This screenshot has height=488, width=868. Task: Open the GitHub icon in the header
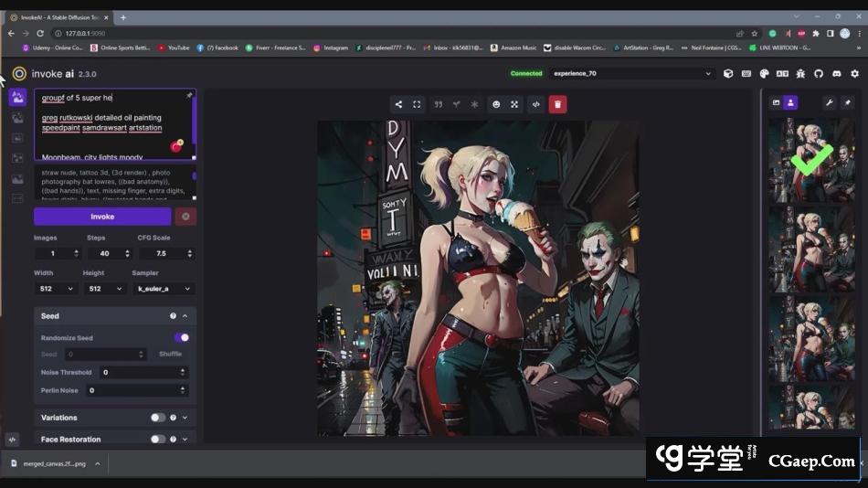click(x=819, y=74)
